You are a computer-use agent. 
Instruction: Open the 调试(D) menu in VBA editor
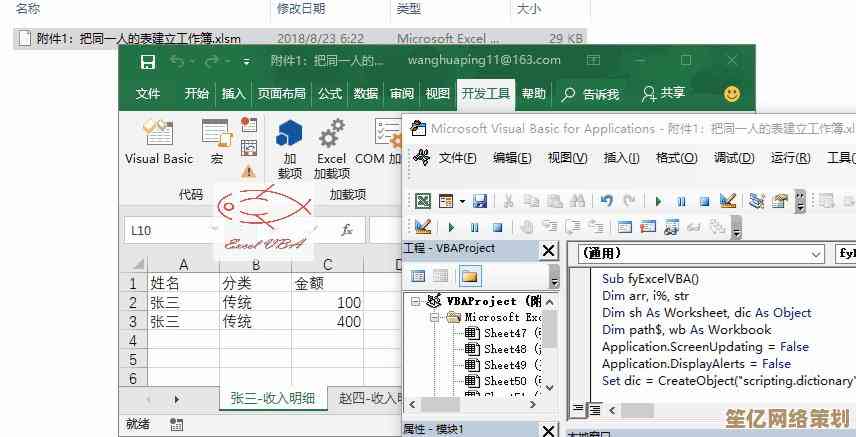(x=733, y=158)
